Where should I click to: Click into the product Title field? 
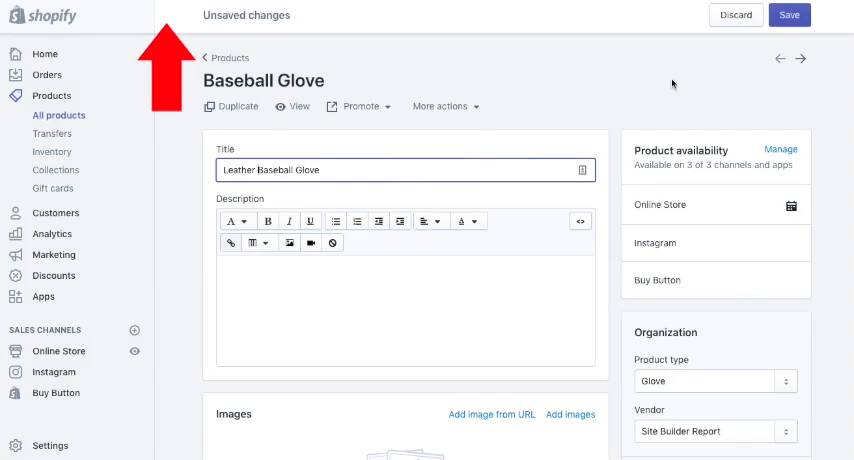tap(400, 170)
